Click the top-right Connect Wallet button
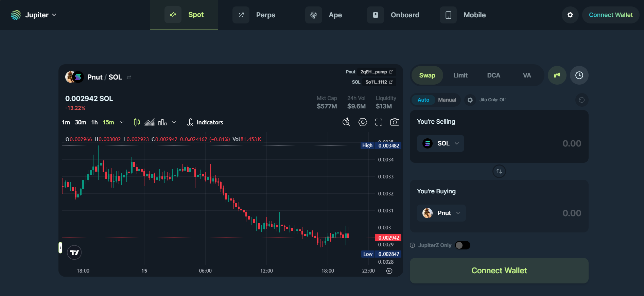The width and height of the screenshot is (644, 296). [x=611, y=15]
